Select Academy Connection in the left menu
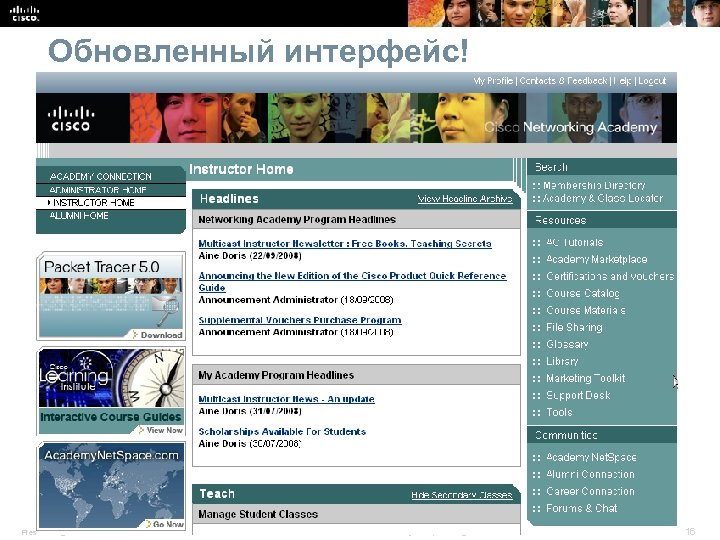This screenshot has width=720, height=540. [x=101, y=176]
